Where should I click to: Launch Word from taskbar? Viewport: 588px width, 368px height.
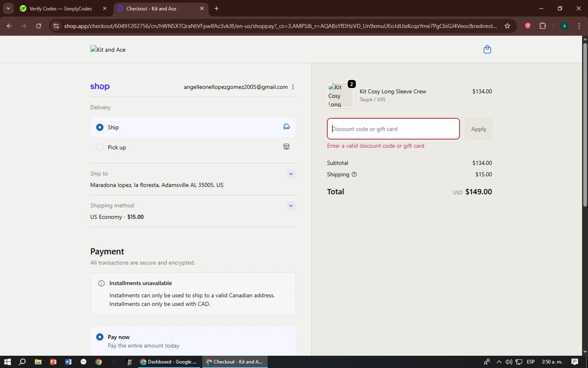[x=68, y=362]
